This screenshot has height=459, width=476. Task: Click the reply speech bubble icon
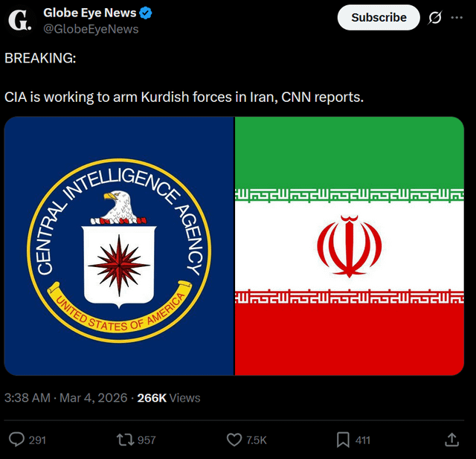16,440
